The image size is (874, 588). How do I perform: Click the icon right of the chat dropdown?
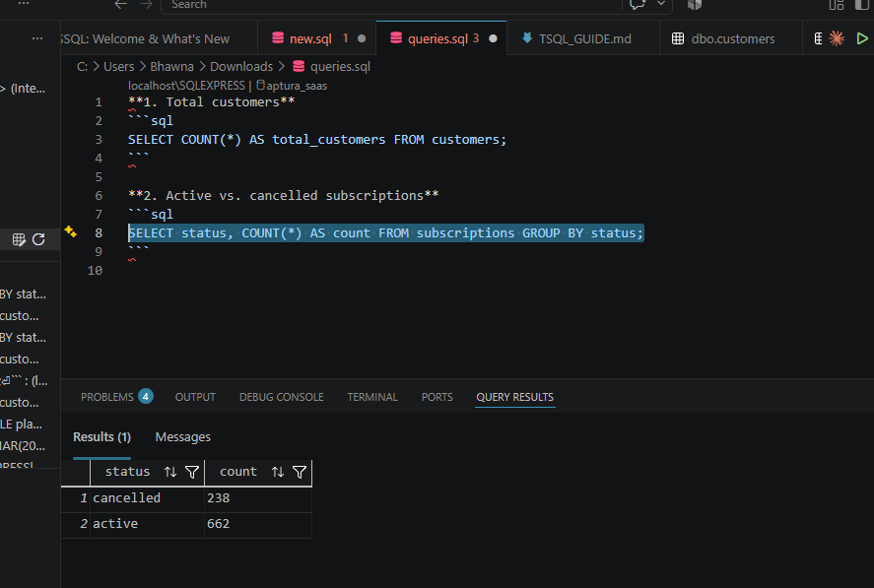pos(695,5)
